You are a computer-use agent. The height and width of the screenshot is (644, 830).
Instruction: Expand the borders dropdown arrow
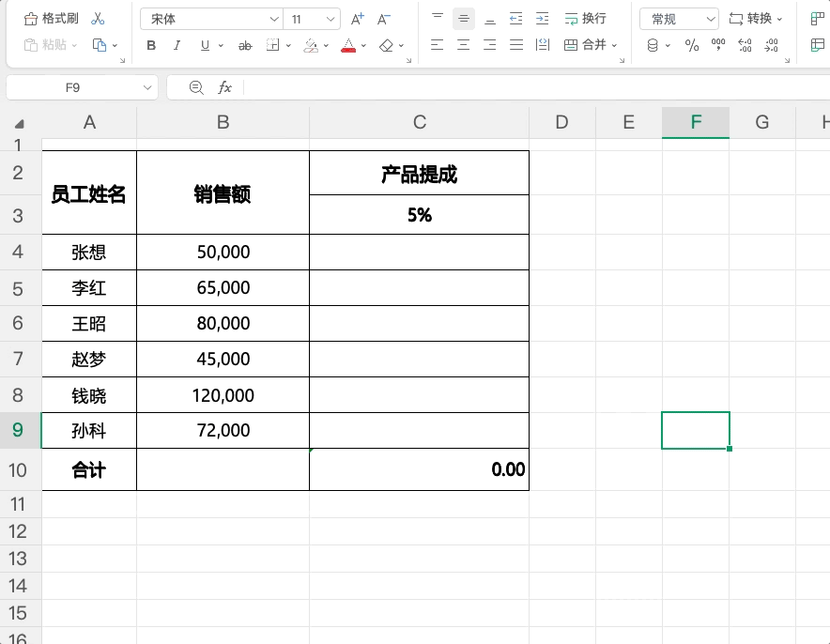(288, 45)
